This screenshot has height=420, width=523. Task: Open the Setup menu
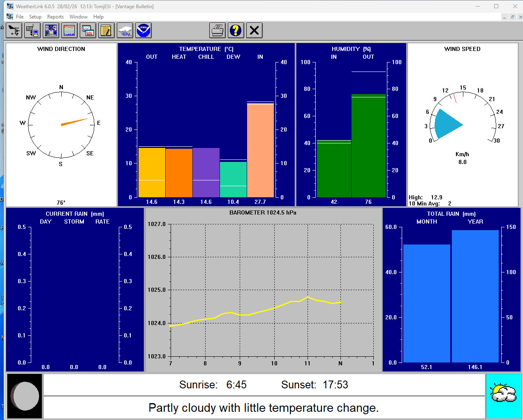tap(35, 17)
